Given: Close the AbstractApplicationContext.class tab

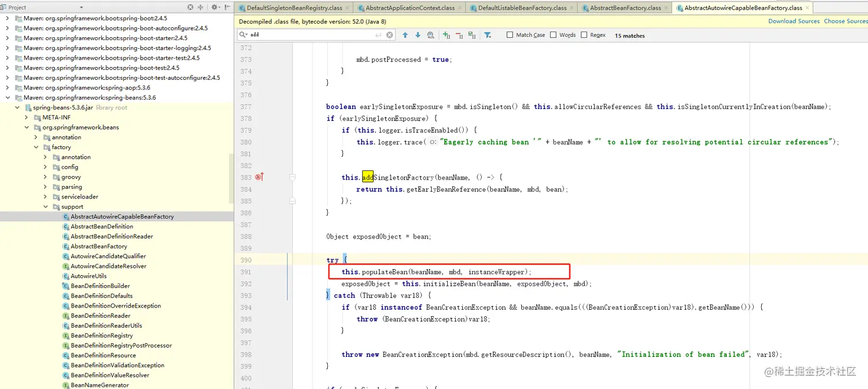Looking at the screenshot, I should pos(460,8).
